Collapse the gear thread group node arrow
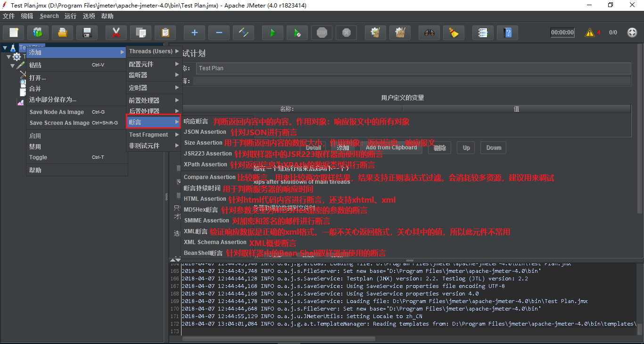Image resolution: width=644 pixels, height=344 pixels. tap(8, 57)
